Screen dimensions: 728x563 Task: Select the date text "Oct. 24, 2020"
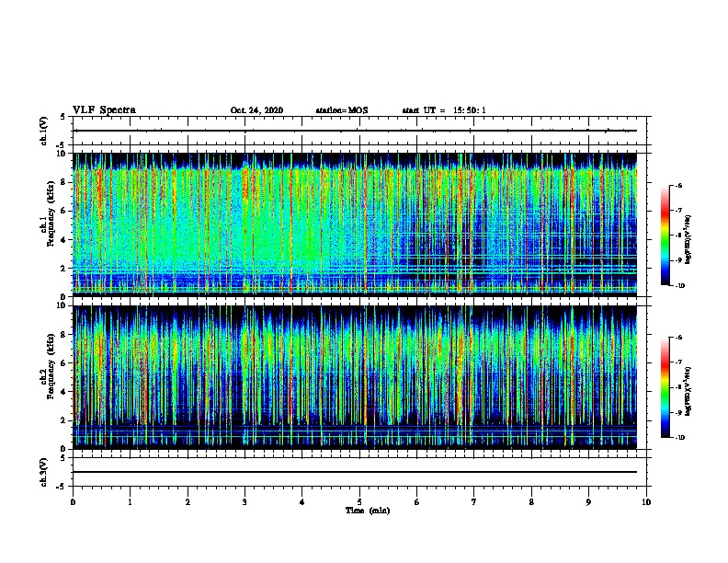click(x=256, y=110)
